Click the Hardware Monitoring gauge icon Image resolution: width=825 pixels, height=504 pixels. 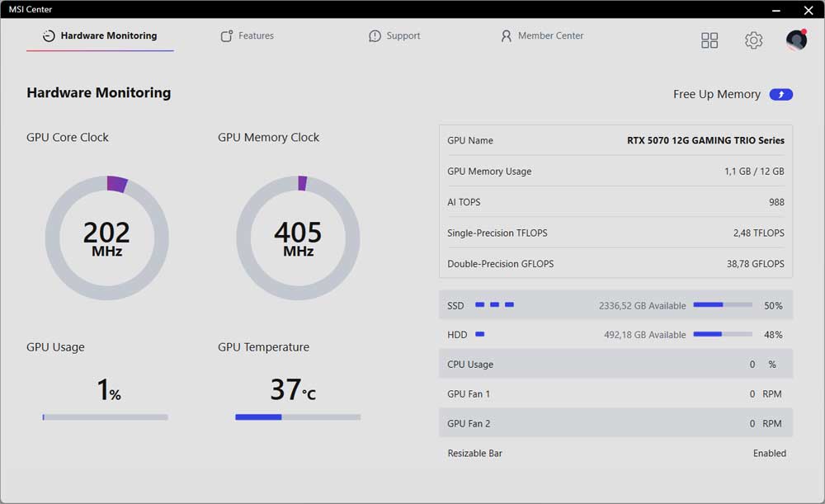pos(49,35)
